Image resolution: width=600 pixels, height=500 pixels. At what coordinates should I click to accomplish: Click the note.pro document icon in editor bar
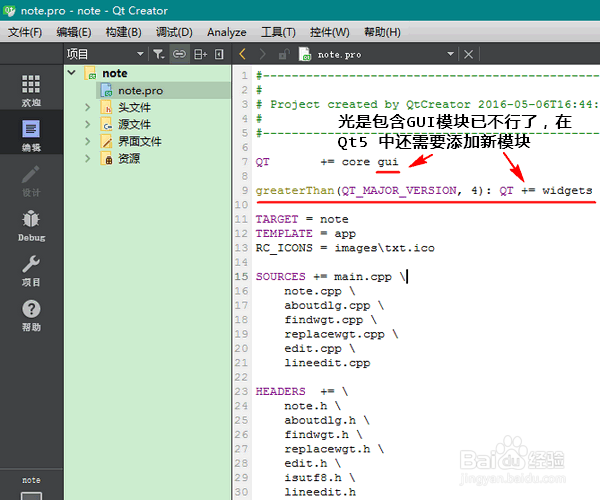tap(305, 54)
